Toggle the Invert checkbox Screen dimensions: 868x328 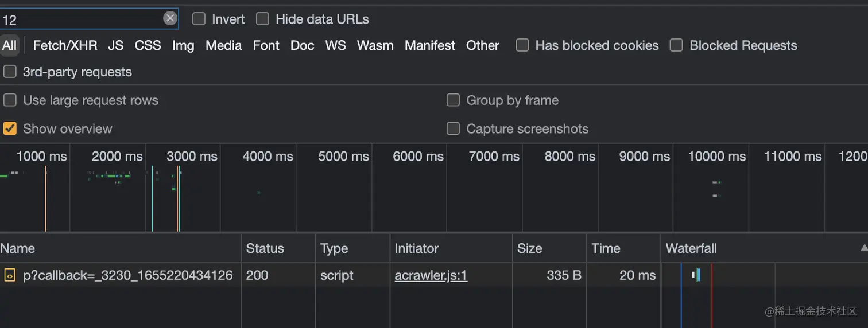click(199, 19)
